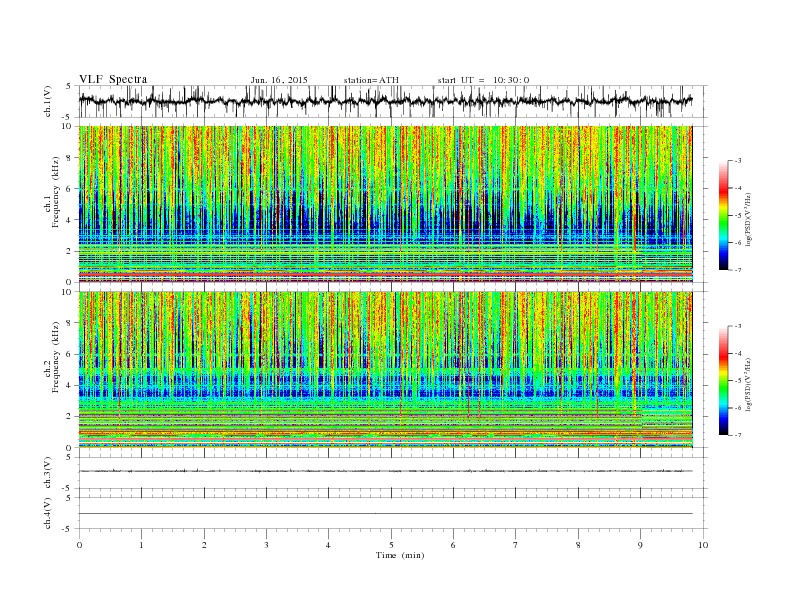792x612 pixels.
Task: Click the ch.1 voltage waveform trace panel
Action: pos(392,101)
